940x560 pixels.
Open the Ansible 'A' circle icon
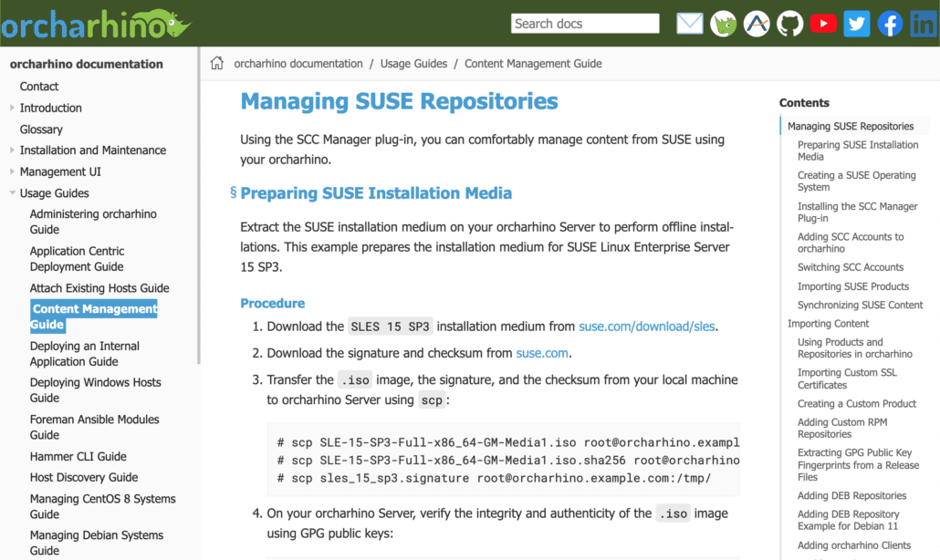click(757, 24)
